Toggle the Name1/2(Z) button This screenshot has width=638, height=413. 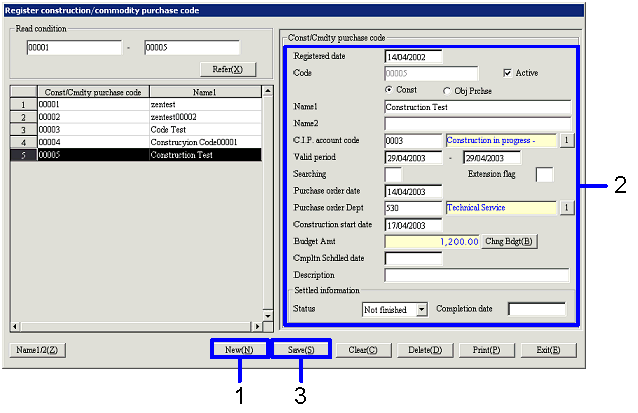click(38, 350)
